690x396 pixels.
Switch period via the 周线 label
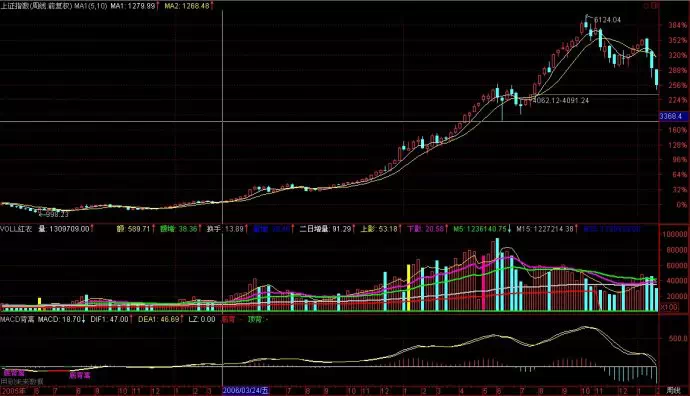(674, 390)
